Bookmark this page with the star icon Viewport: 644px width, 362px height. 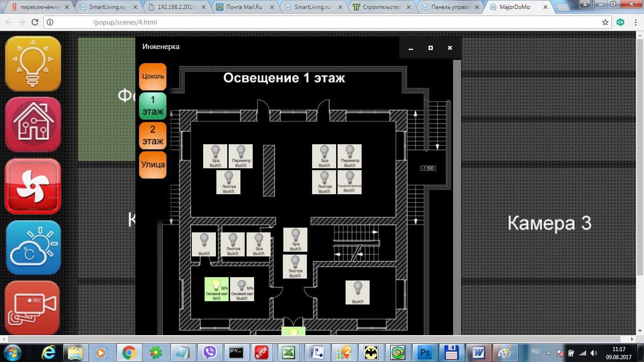(x=605, y=22)
